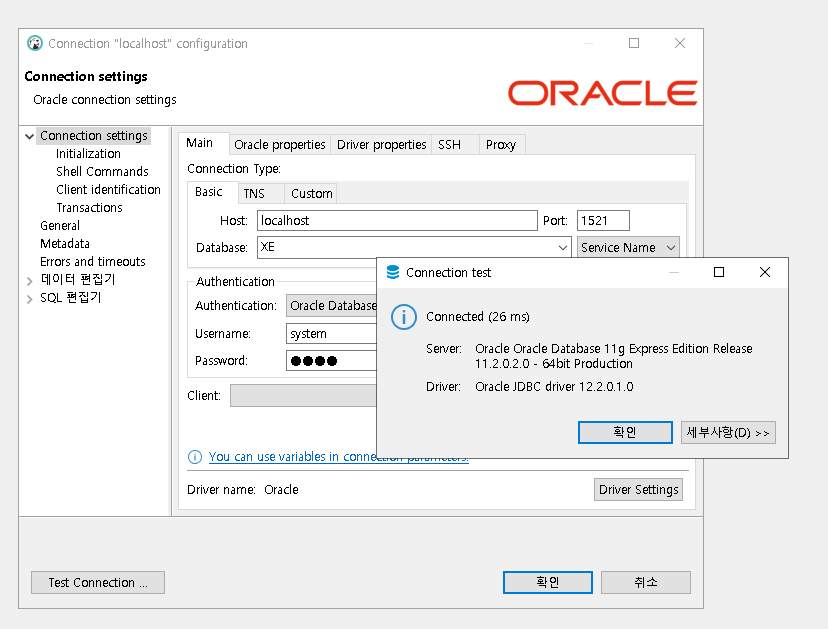The width and height of the screenshot is (828, 629).
Task: Click the Driver name: Oracle label
Action: pos(243,490)
